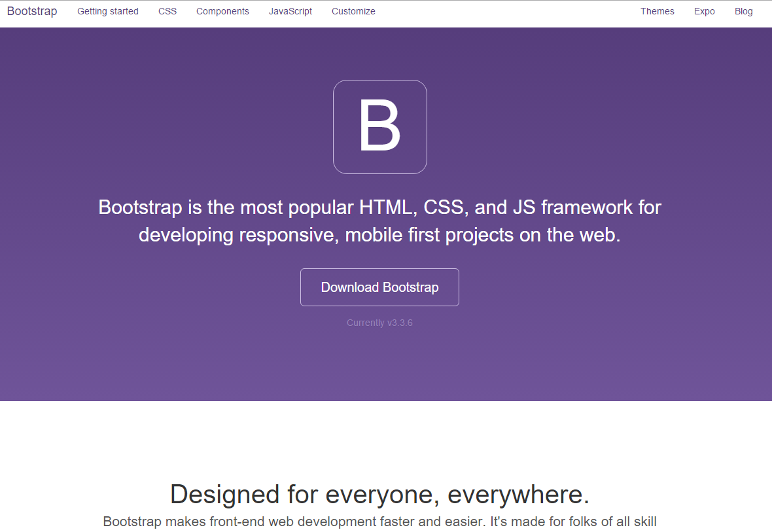Click the large Bootstrap B logo
772x532 pixels.
(380, 126)
